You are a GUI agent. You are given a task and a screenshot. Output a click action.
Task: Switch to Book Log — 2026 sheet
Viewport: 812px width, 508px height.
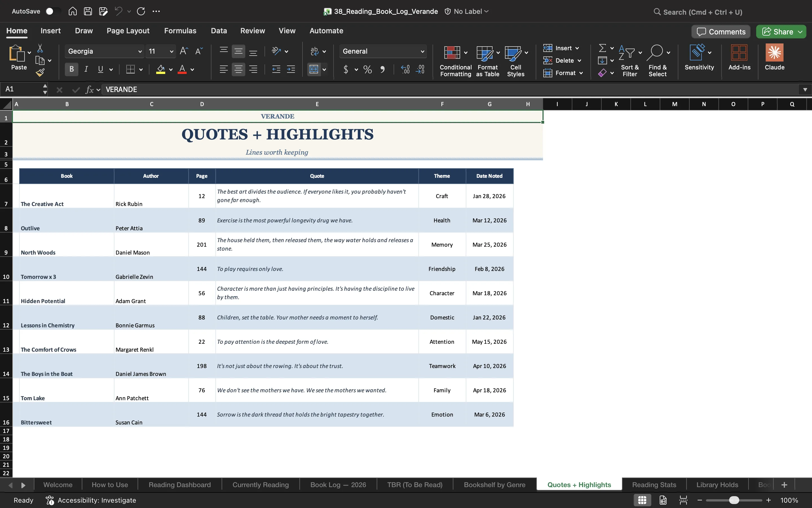(x=338, y=485)
